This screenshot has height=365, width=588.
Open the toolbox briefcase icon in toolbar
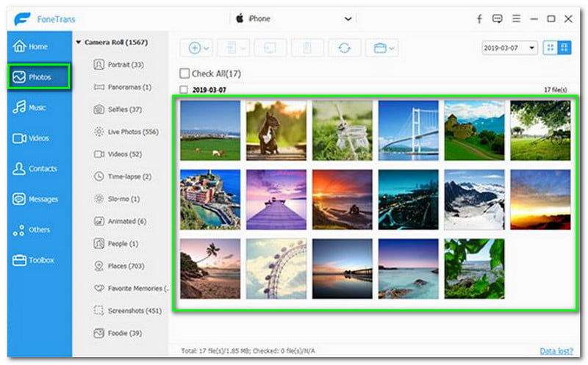381,48
